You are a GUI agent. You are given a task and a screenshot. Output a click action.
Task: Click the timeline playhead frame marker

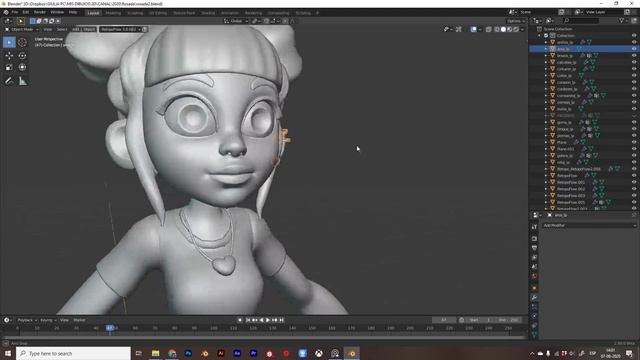point(110,328)
